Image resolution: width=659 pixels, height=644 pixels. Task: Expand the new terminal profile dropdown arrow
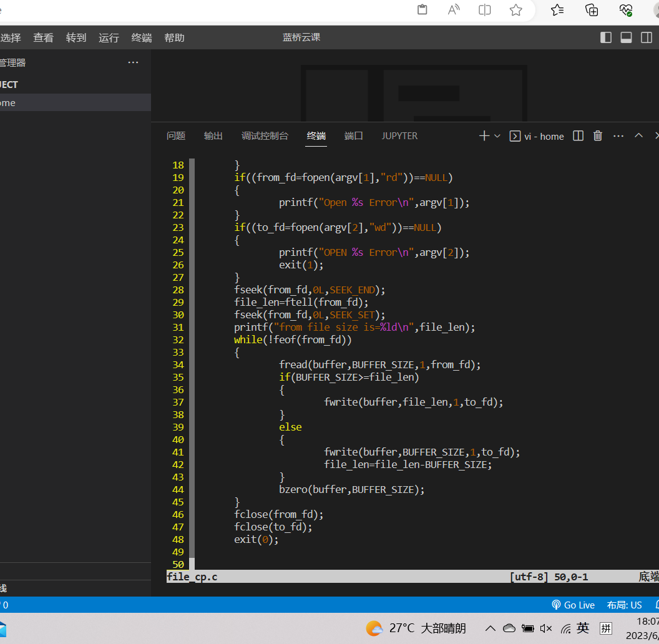497,136
